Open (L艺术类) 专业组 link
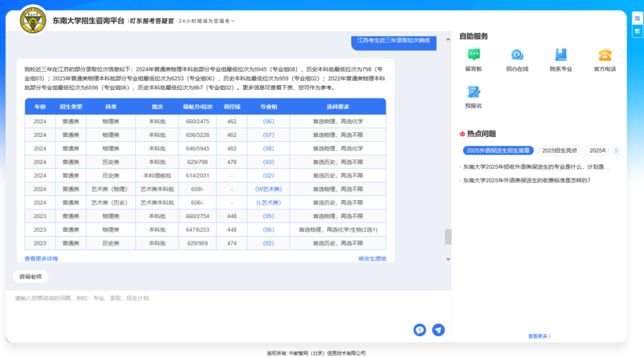 [x=268, y=203]
